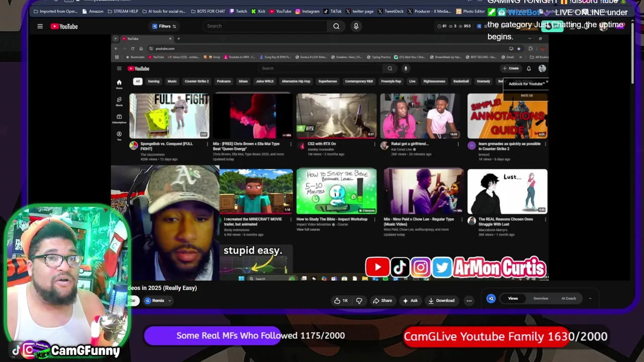Toggle the bookmark star in inner browser address bar
This screenshot has width=644, height=362.
[x=519, y=48]
